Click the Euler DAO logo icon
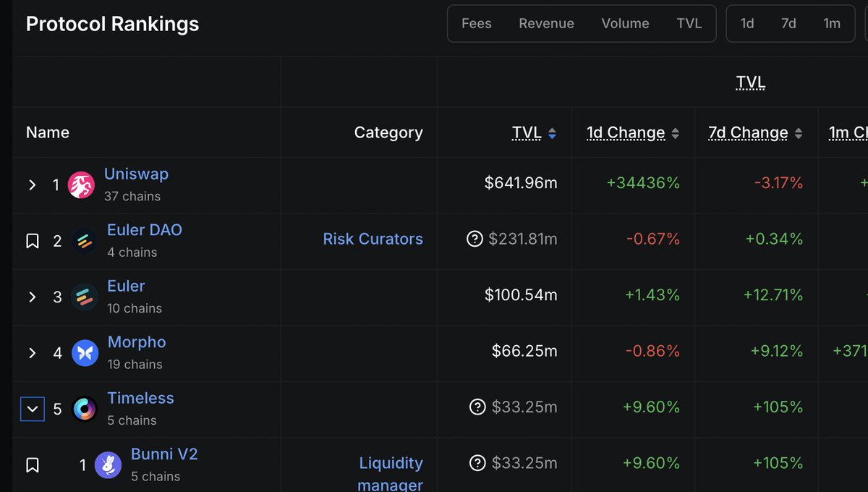868x492 pixels. (x=85, y=241)
